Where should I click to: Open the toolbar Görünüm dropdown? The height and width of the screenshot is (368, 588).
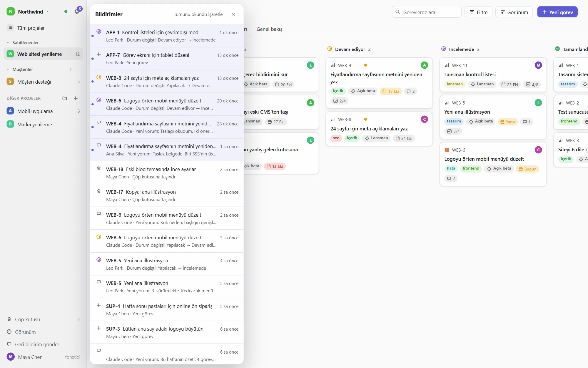tap(514, 12)
